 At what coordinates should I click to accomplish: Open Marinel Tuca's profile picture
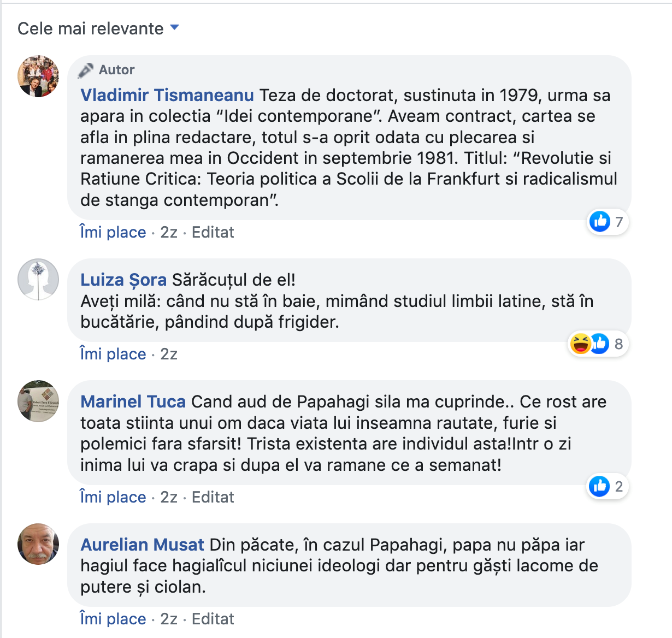point(38,401)
